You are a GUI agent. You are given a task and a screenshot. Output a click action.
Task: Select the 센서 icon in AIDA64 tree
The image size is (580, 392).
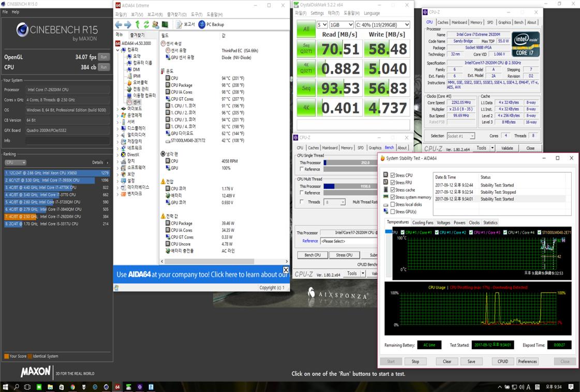(129, 102)
